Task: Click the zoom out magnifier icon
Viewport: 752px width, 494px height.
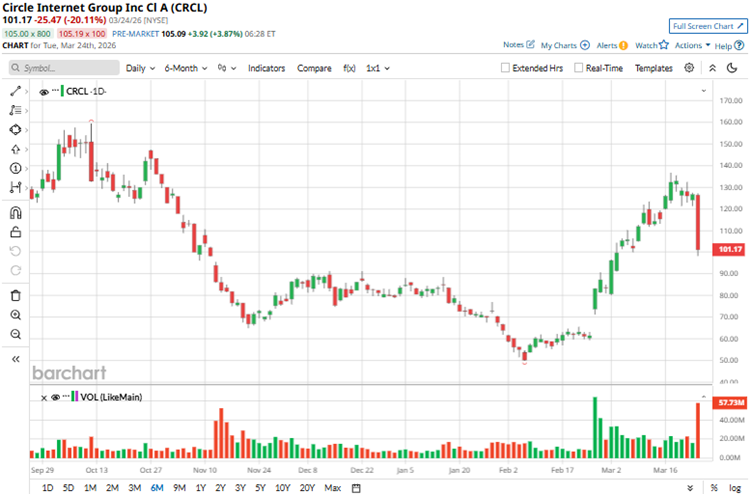Action: [x=15, y=334]
